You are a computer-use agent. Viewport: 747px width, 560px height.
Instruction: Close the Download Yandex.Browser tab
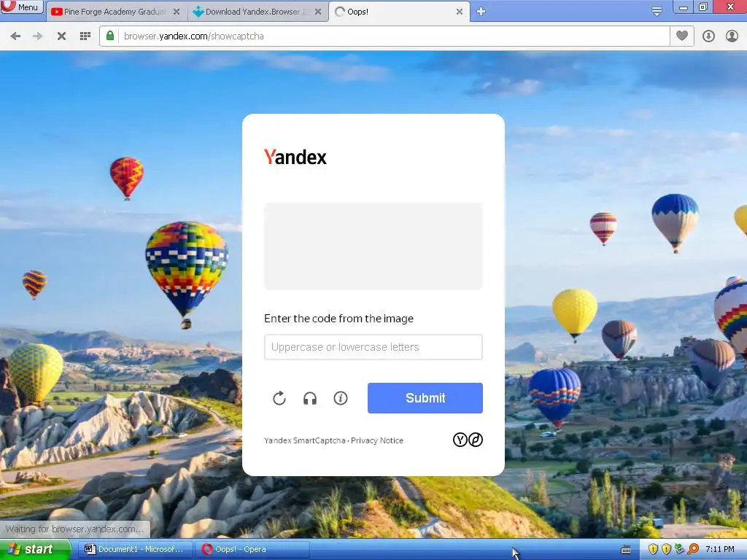(318, 12)
